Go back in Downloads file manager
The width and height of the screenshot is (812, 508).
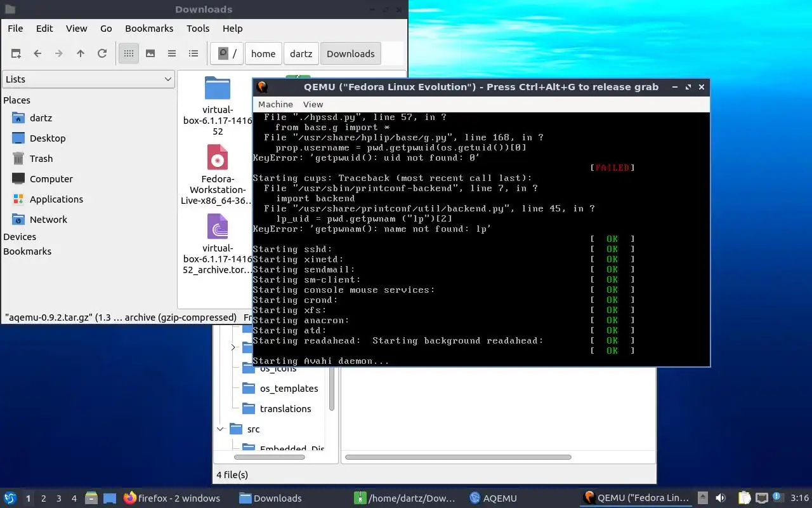tap(37, 54)
